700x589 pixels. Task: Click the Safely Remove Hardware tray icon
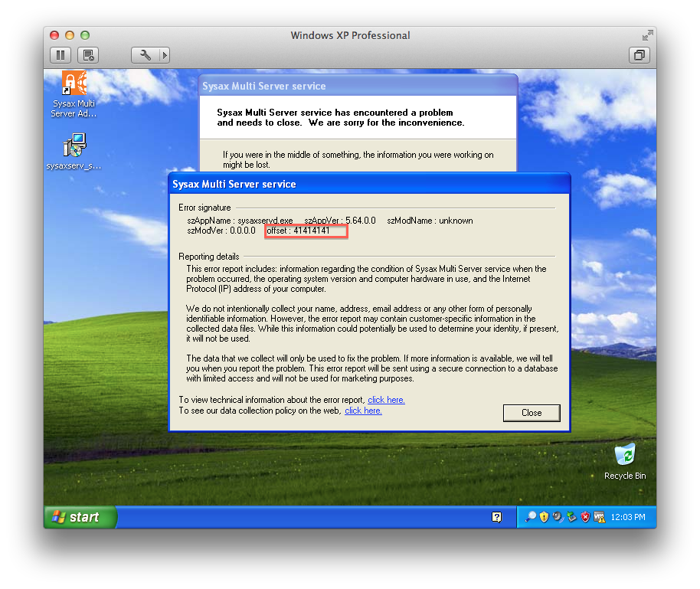572,517
